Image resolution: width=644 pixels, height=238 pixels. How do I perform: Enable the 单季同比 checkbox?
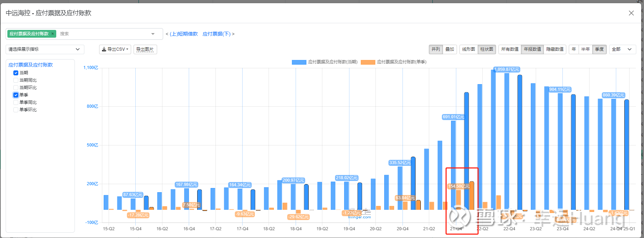16,102
